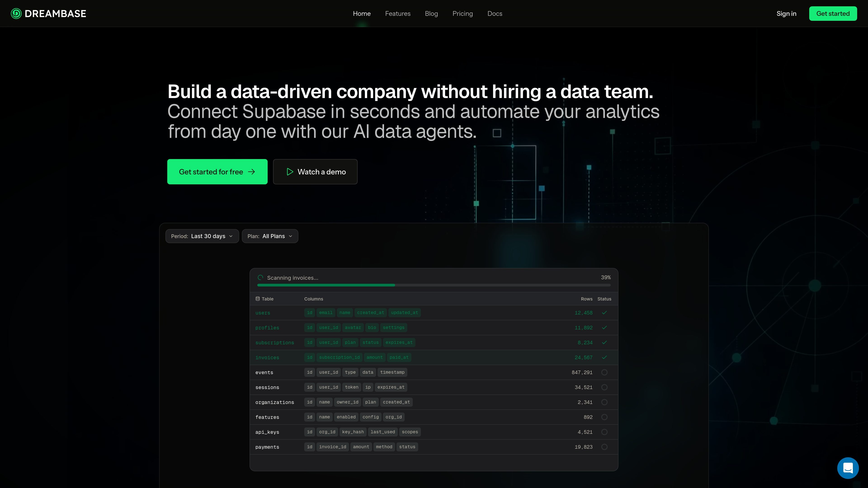Click the spinner icon beside Scanning invoices

pos(260,277)
